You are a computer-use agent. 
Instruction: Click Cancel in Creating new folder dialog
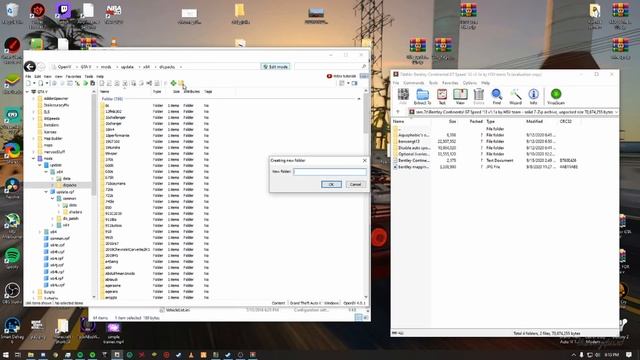[x=356, y=184]
